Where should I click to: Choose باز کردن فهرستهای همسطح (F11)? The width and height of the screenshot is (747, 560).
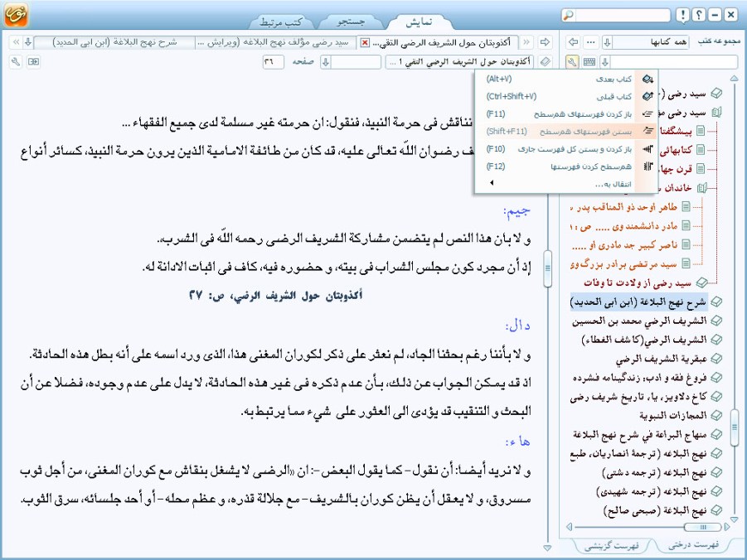click(567, 113)
